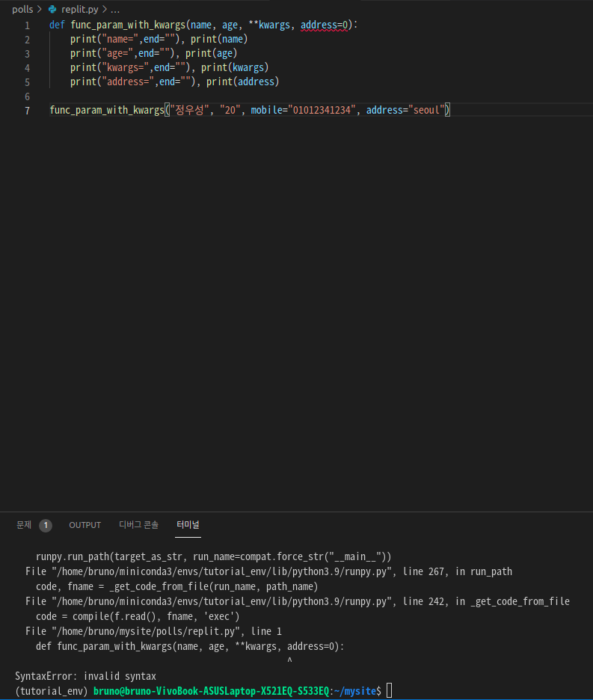The width and height of the screenshot is (593, 700).
Task: Click line number 7 in gutter
Action: [x=27, y=111]
